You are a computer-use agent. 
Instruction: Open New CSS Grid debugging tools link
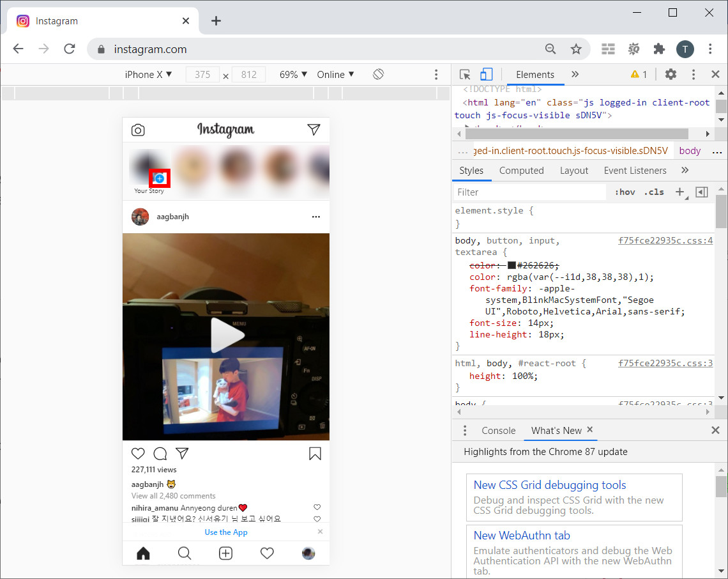pyautogui.click(x=550, y=485)
